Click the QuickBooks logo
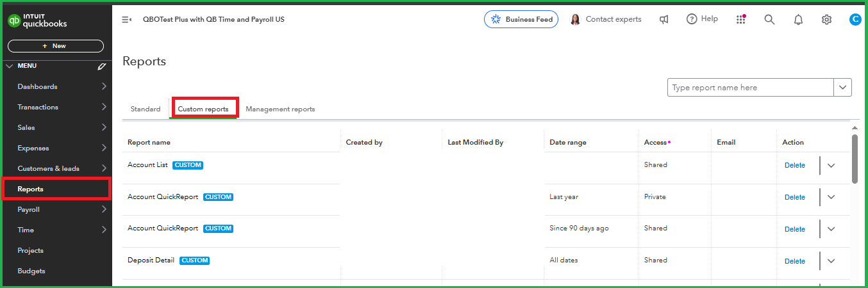 [x=37, y=20]
